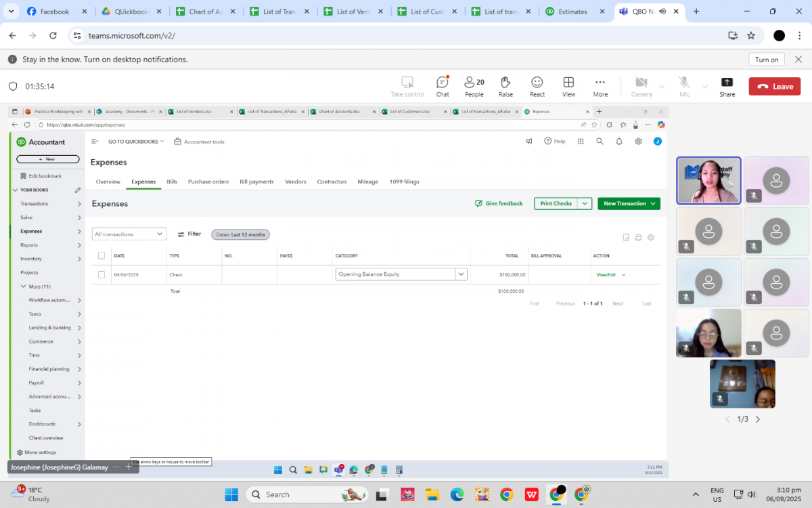812x508 pixels.
Task: Open the People participants list
Action: [474, 86]
